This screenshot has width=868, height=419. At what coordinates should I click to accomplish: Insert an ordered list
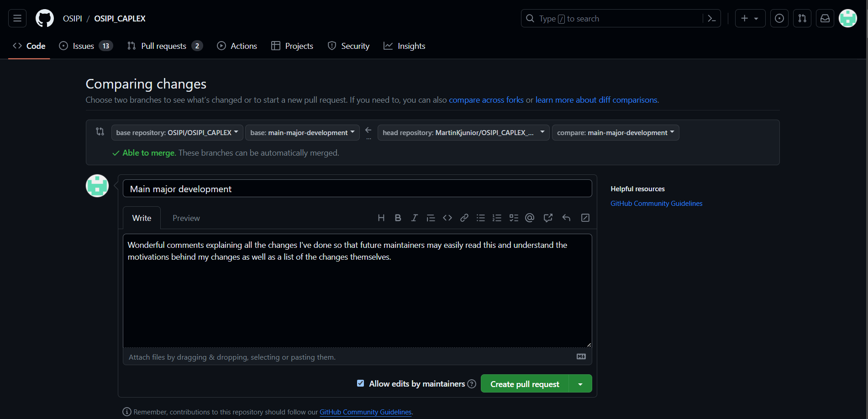(x=497, y=218)
